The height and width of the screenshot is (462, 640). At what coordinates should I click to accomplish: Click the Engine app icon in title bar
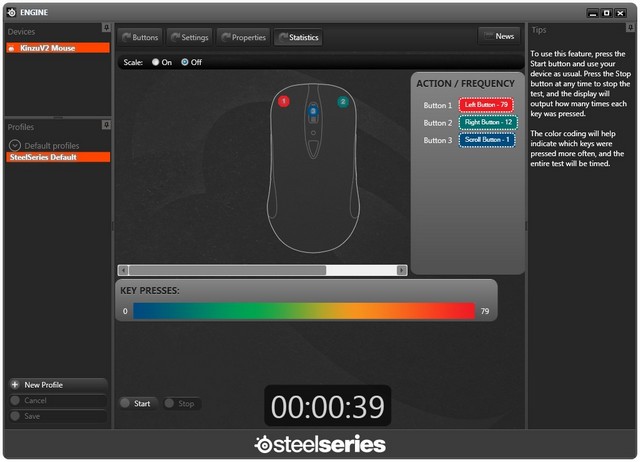coord(11,12)
